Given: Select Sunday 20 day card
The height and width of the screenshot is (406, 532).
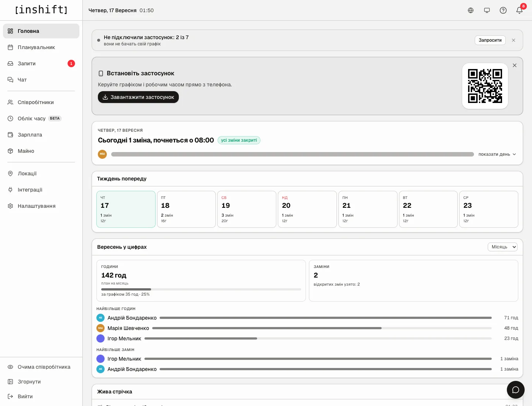Looking at the screenshot, I should click(307, 209).
